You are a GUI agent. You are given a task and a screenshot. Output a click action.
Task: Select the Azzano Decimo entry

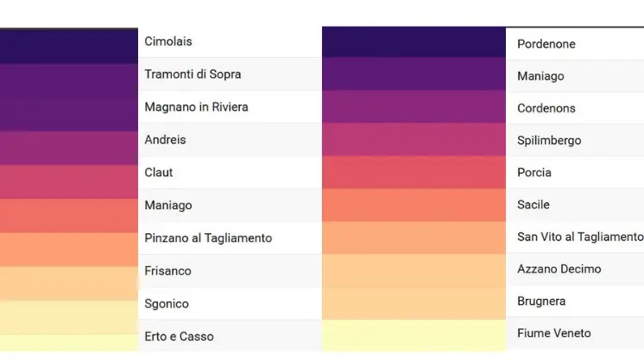coord(559,270)
